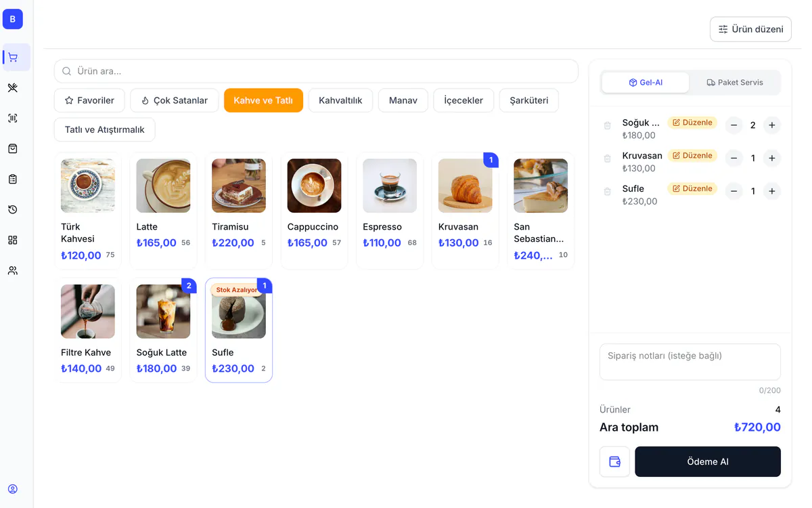Switch to Paket Servis order type

click(734, 83)
